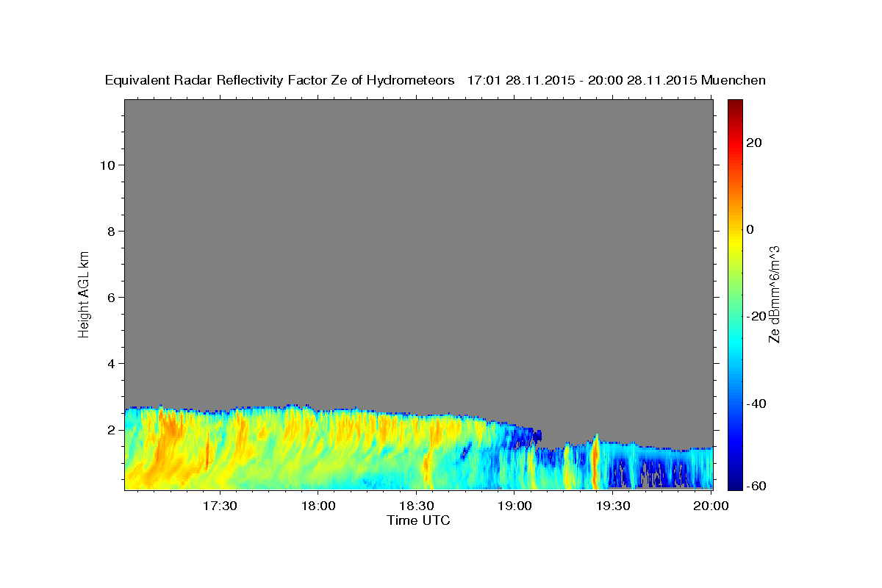
Task: Click the '19:30' time tick label
Action: click(613, 506)
